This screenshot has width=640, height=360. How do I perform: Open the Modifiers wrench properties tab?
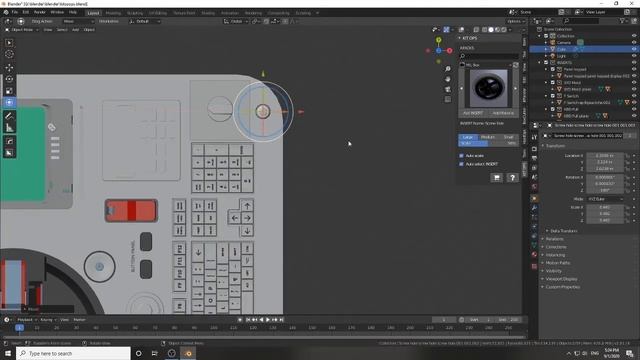[534, 208]
